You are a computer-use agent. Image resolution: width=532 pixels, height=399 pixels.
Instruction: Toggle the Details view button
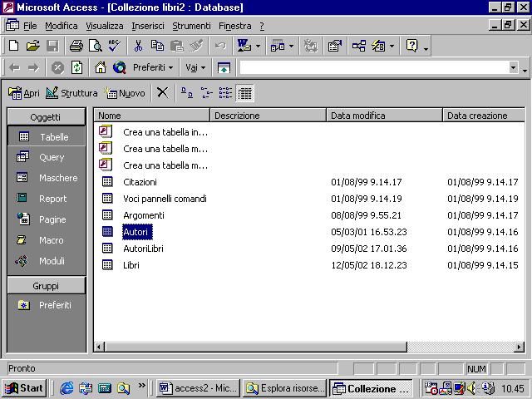[x=244, y=93]
